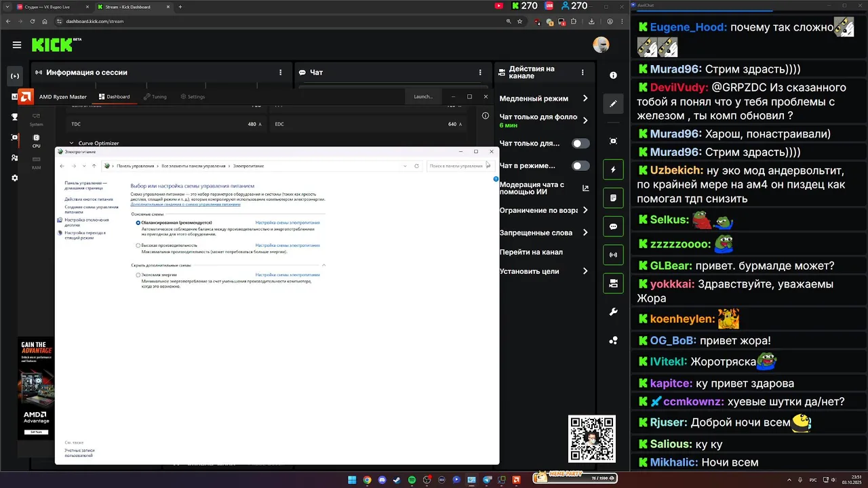Select RAM section in Ryzen Master
Image resolution: width=868 pixels, height=488 pixels.
(36, 162)
